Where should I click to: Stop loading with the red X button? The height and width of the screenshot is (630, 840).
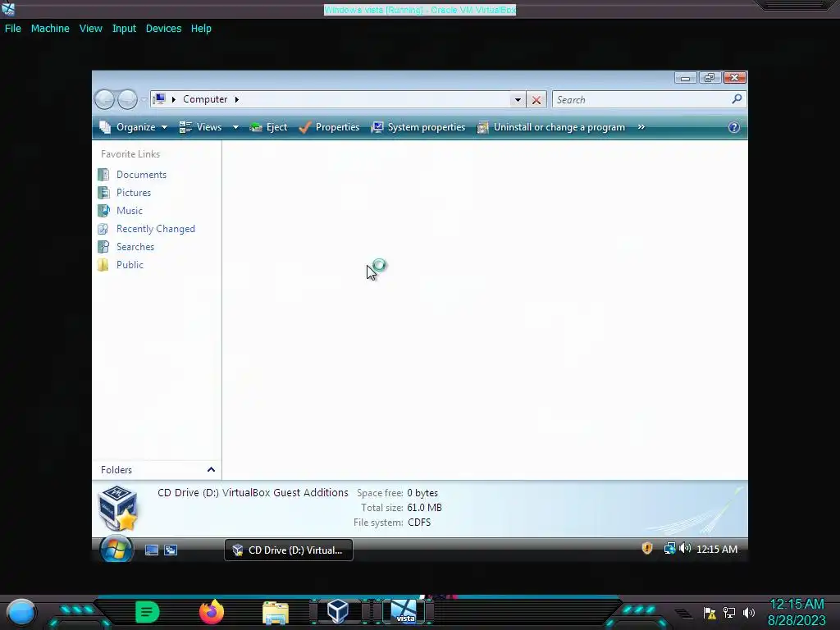[x=536, y=99]
